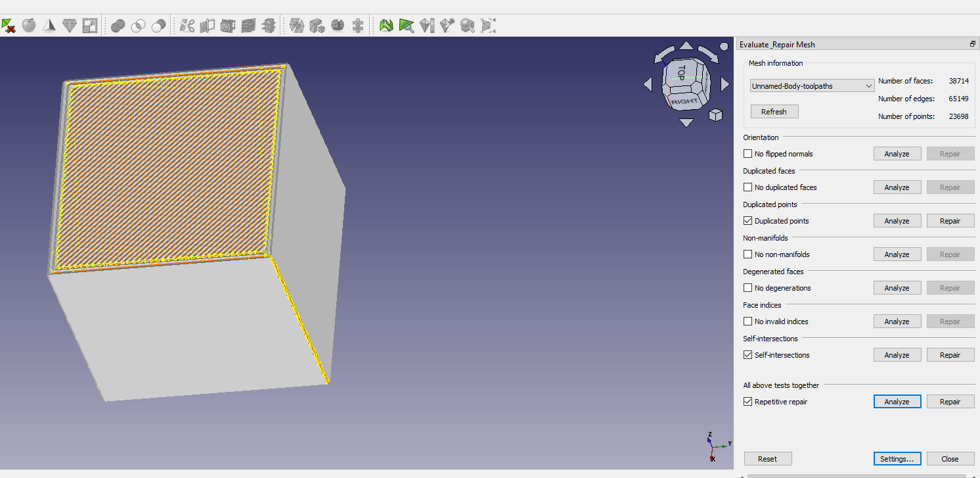Open the Merge meshes puzzle icon

click(357, 26)
